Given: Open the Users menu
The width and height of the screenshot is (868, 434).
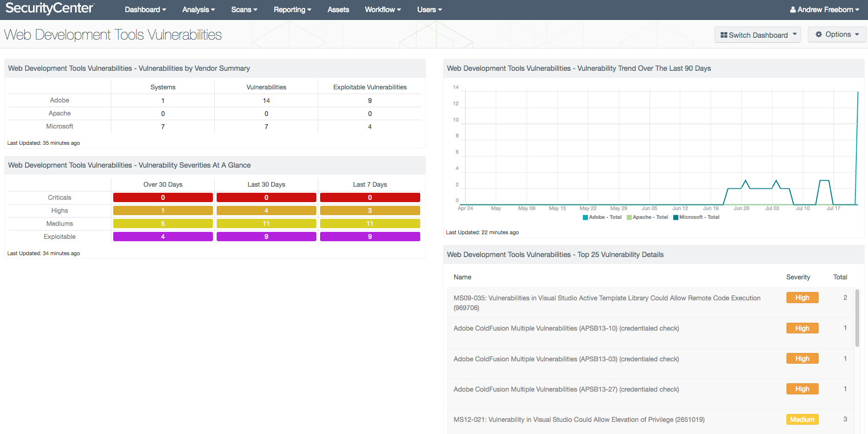Looking at the screenshot, I should pos(430,10).
